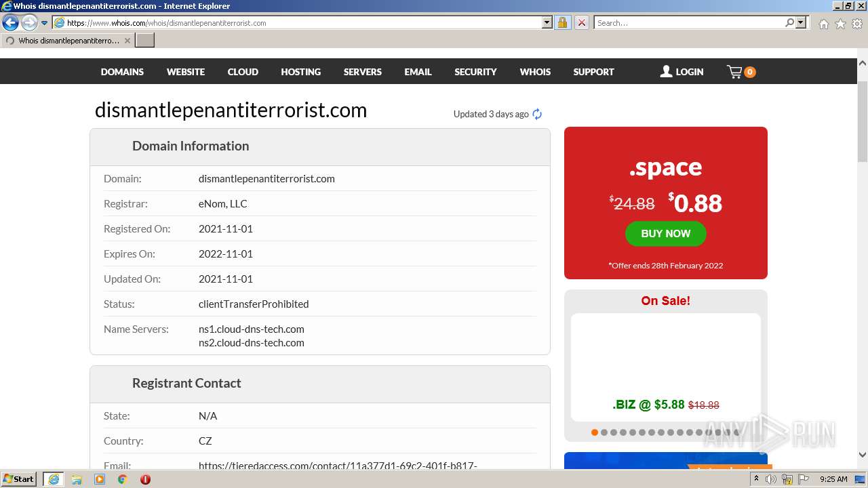Image resolution: width=868 pixels, height=488 pixels.
Task: Select ns1.cloud-dns-tech.com name server
Action: (252, 329)
